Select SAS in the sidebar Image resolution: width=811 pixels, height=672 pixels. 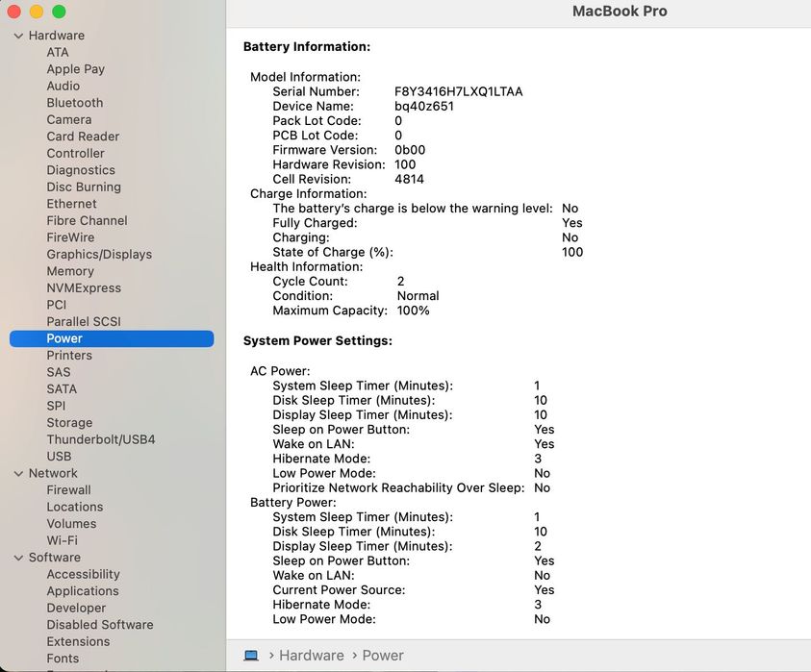(59, 372)
